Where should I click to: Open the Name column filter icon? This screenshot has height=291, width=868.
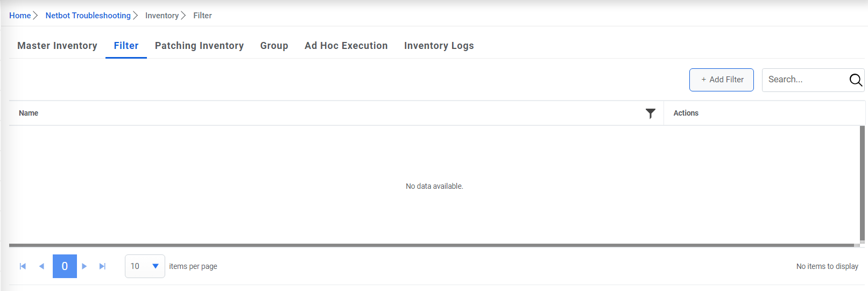(651, 113)
